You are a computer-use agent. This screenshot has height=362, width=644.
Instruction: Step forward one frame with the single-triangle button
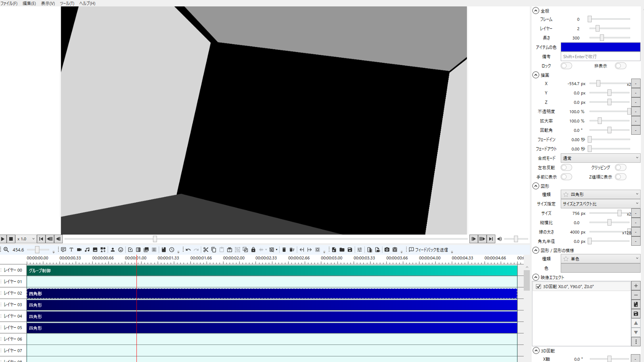(x=473, y=239)
